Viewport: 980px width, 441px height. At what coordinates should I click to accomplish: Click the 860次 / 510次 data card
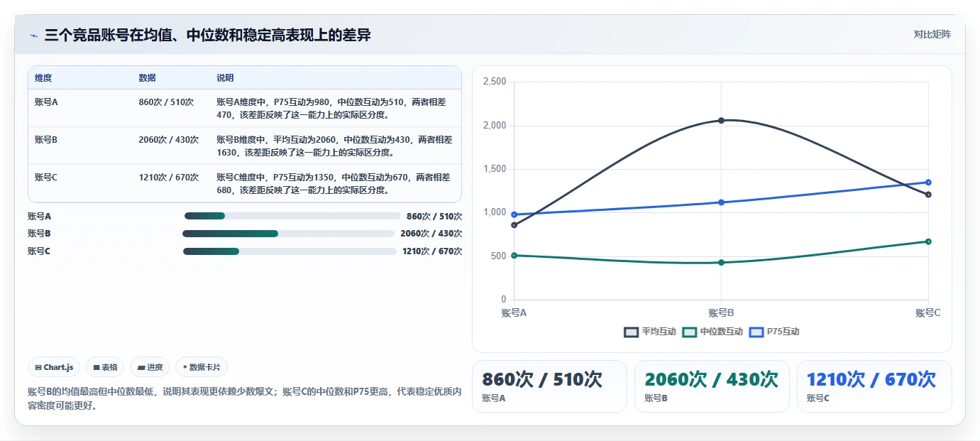549,386
